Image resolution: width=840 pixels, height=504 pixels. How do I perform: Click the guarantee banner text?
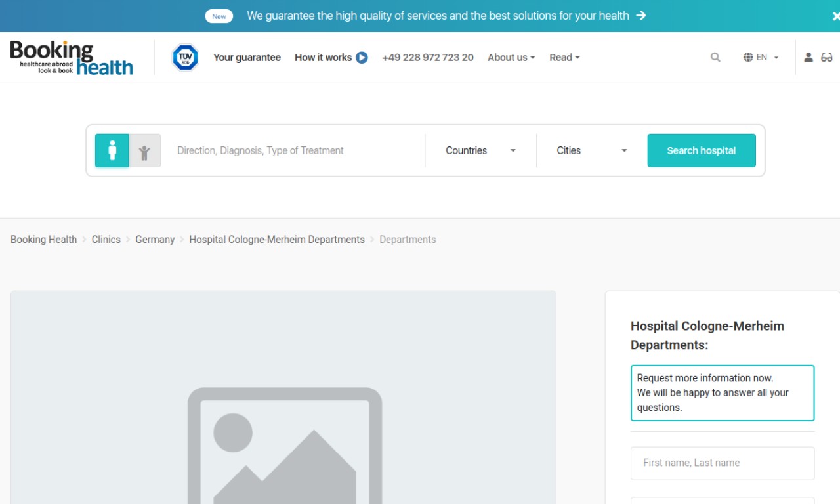(438, 16)
